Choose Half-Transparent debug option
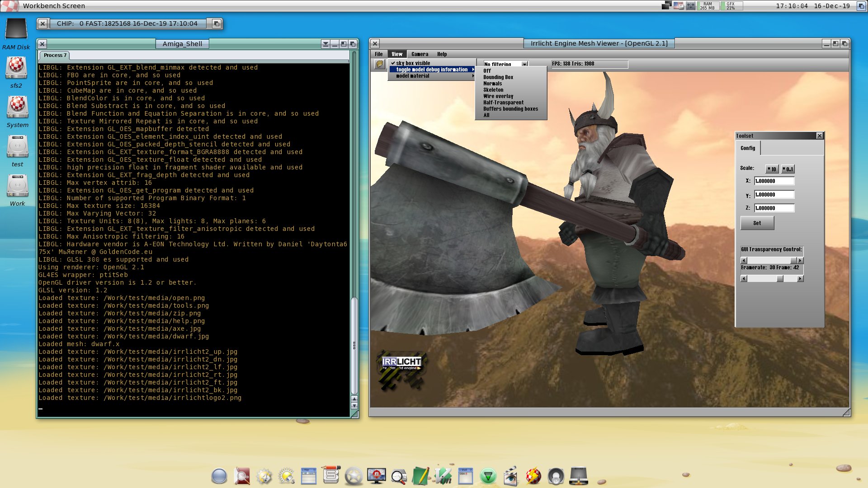Image resolution: width=868 pixels, height=488 pixels. coord(511,103)
